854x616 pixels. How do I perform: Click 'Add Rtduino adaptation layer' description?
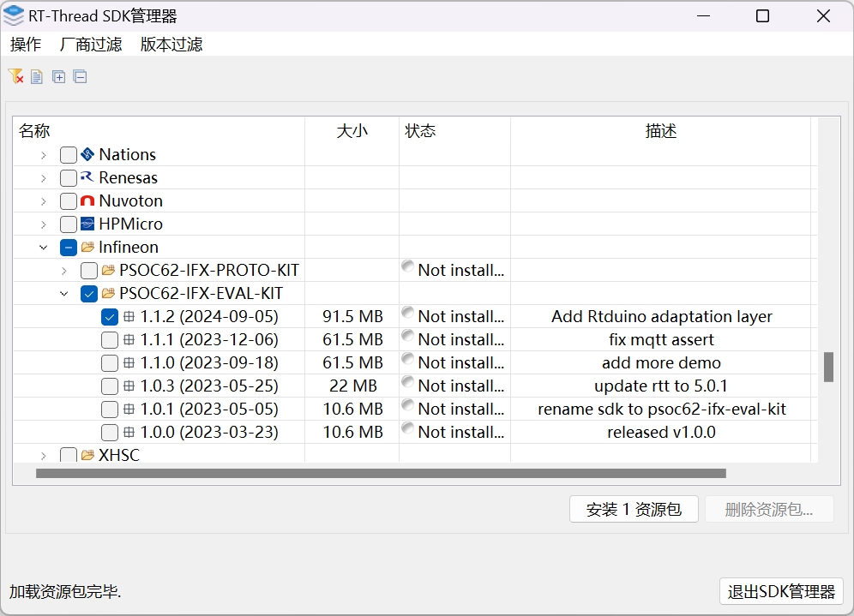coord(662,317)
